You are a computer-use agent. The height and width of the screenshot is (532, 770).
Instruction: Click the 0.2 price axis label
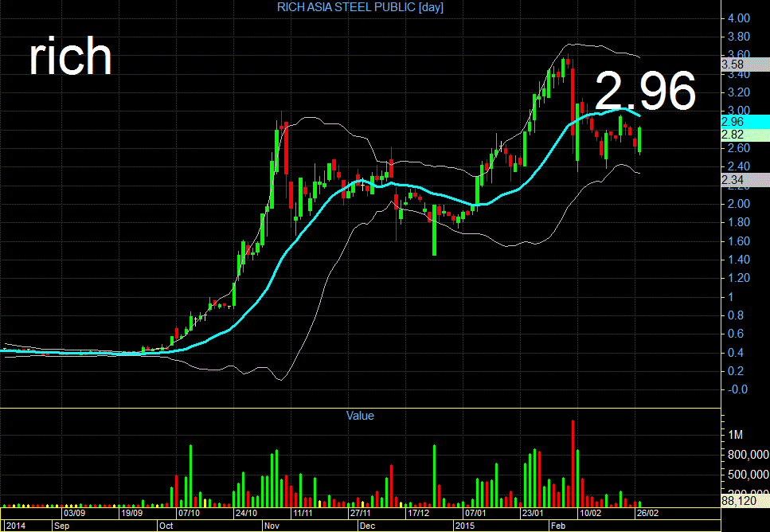coord(736,371)
